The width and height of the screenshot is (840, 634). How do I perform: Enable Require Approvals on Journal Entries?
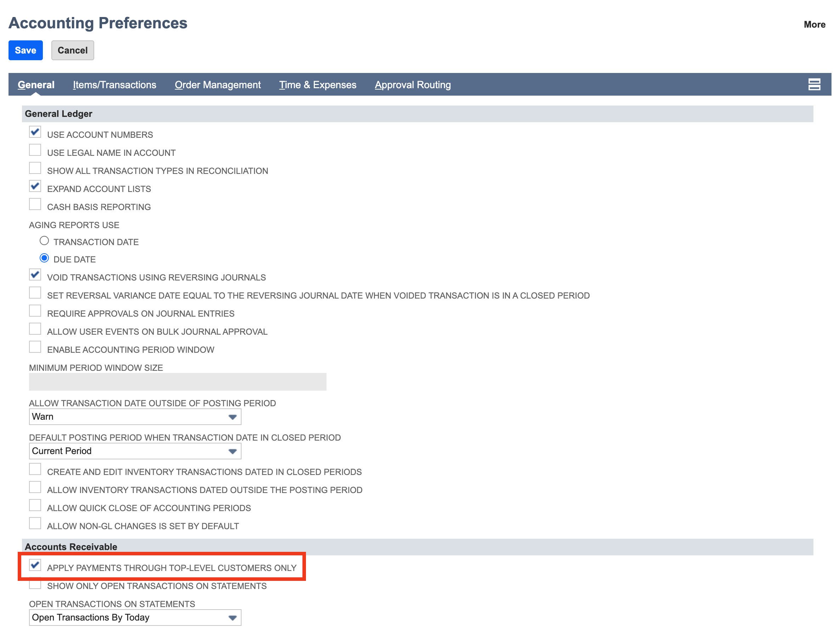(35, 310)
